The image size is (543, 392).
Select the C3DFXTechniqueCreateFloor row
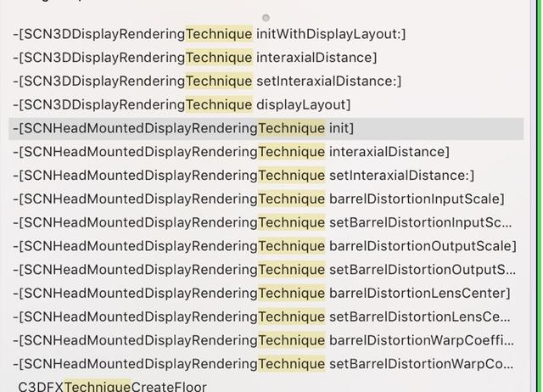pos(266,385)
